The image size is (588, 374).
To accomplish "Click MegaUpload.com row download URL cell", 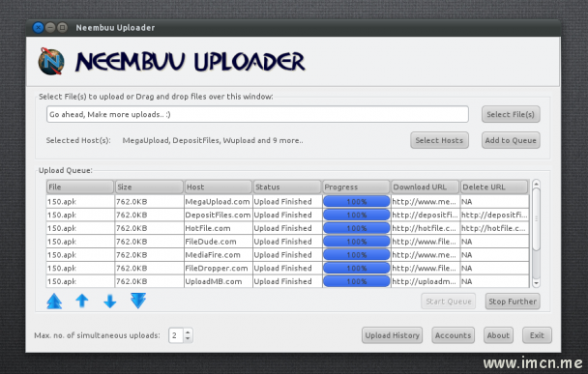I will pos(426,202).
